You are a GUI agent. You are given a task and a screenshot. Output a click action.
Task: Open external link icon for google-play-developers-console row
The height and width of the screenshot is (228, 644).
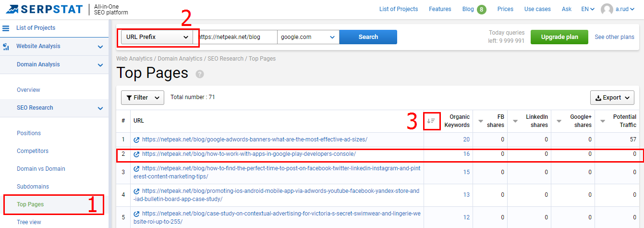pos(136,154)
